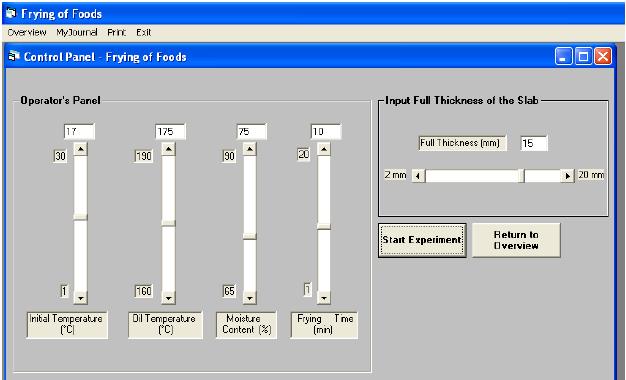The height and width of the screenshot is (380, 626).
Task: Click down arrow of Frying Time scrollbar
Action: (324, 298)
